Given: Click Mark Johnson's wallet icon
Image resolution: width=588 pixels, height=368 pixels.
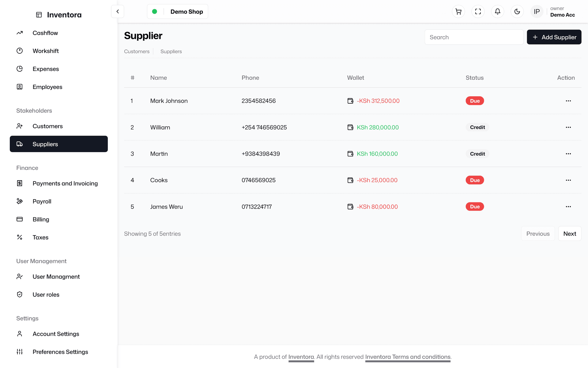Looking at the screenshot, I should click(x=350, y=101).
